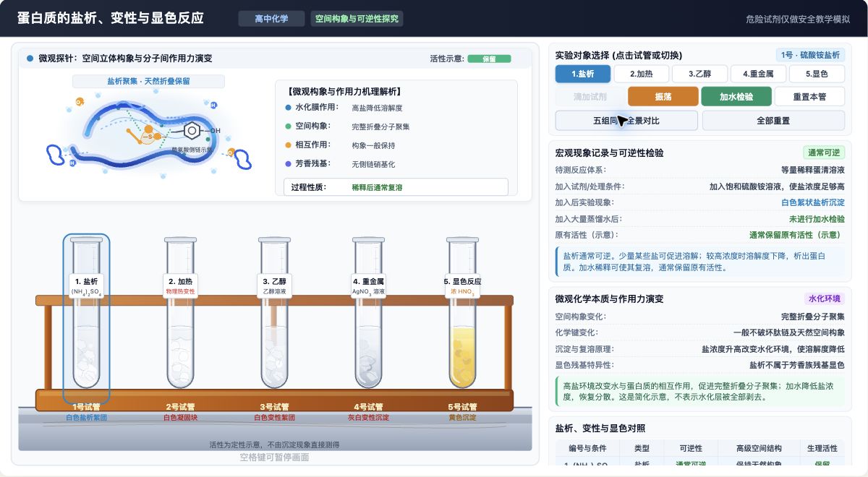The width and height of the screenshot is (868, 477).
Task: Click the 1号 · 硫酸铵盐析 badge
Action: pos(810,55)
